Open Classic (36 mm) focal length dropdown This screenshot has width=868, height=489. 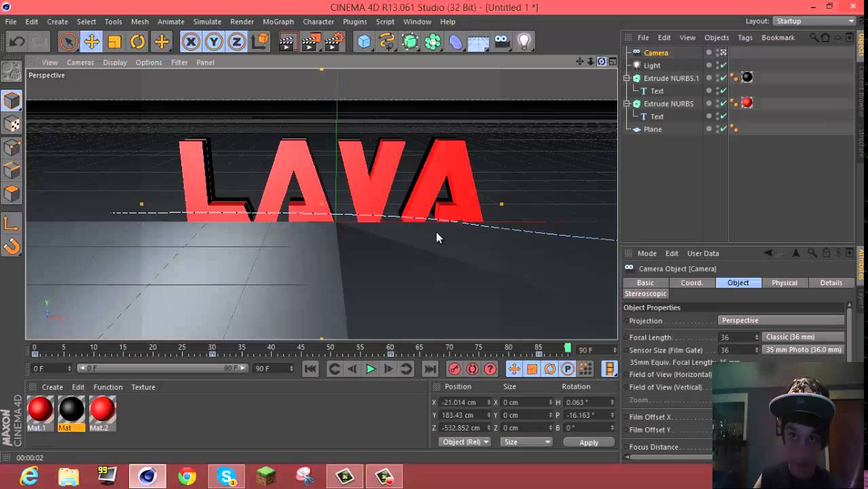pyautogui.click(x=803, y=337)
